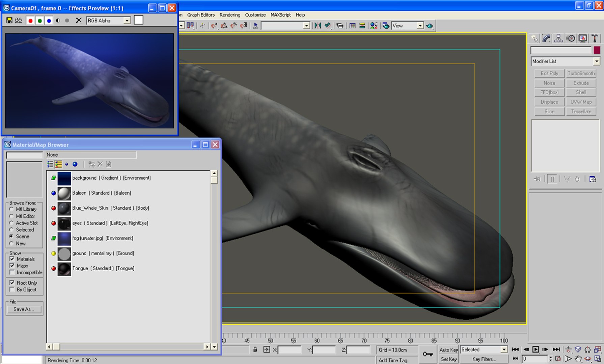The height and width of the screenshot is (364, 604).
Task: Click the Mirror tool icon
Action: click(x=318, y=26)
